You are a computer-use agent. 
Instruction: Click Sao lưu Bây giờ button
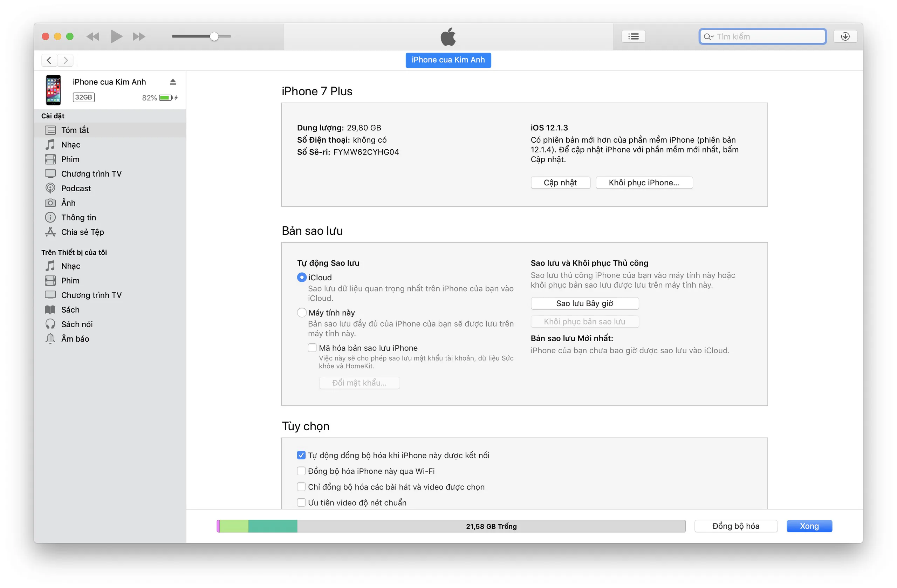click(x=584, y=303)
